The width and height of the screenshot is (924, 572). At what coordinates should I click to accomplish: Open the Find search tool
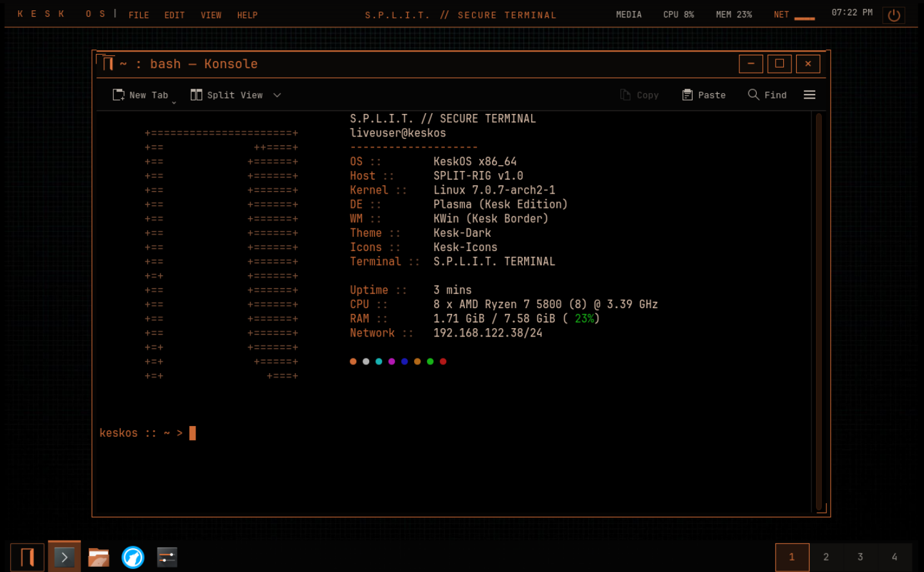(x=767, y=95)
